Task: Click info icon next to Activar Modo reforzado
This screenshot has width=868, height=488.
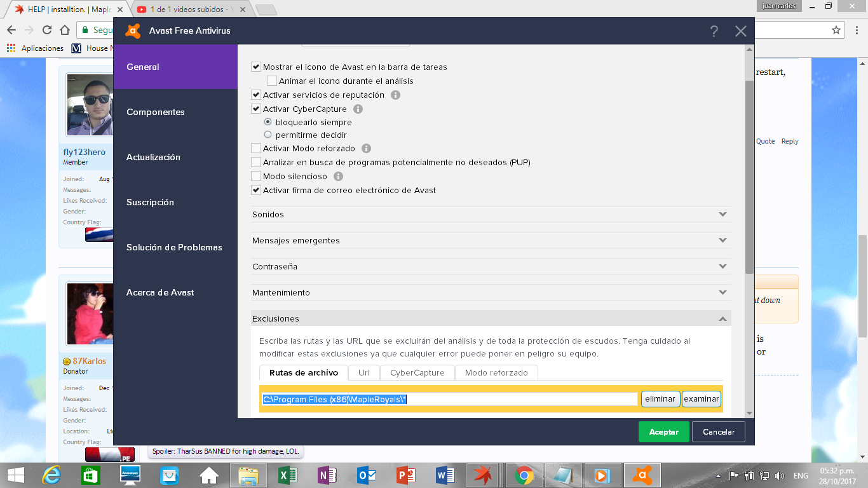Action: [x=366, y=149]
